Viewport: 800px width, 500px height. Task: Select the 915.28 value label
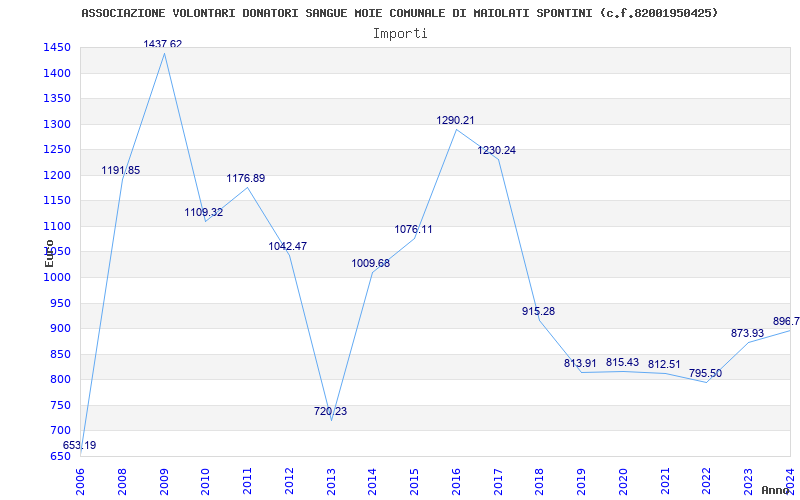click(x=538, y=311)
